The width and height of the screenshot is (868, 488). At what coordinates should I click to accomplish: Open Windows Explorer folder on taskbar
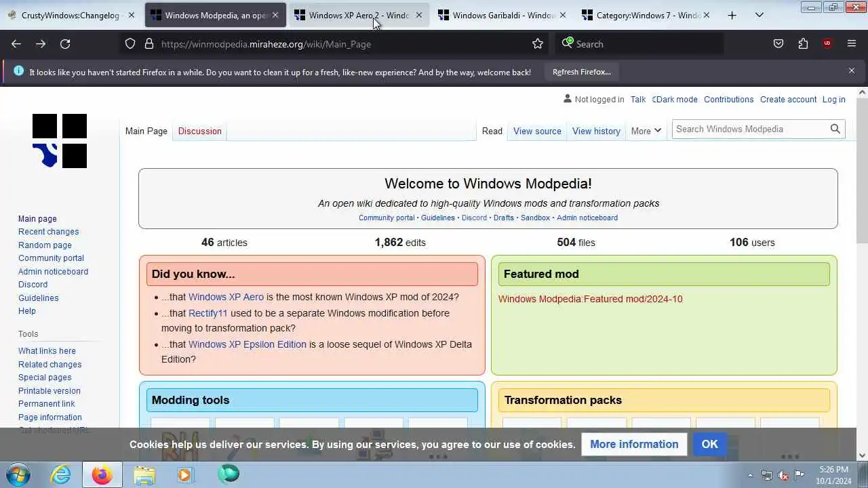tap(144, 474)
